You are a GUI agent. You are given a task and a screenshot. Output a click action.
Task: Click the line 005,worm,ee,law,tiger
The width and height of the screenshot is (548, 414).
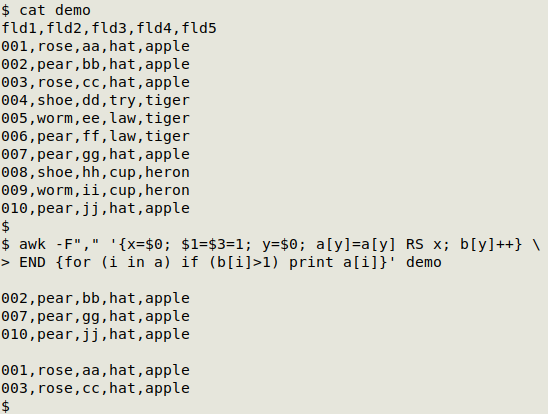click(x=95, y=118)
